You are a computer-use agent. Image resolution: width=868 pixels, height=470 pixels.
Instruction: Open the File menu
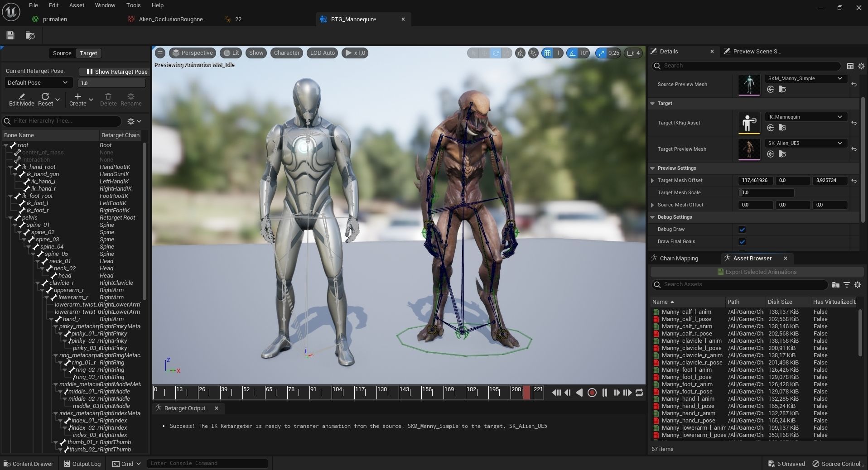coord(33,5)
